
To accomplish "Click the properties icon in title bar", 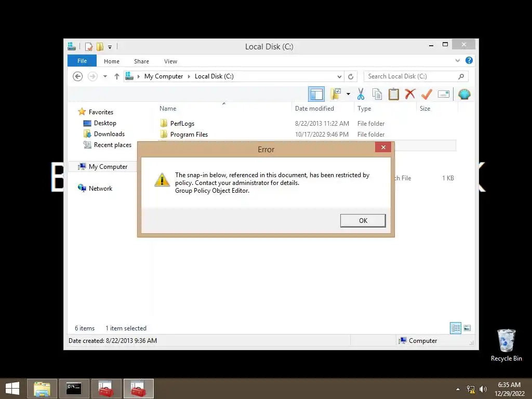I will click(89, 46).
